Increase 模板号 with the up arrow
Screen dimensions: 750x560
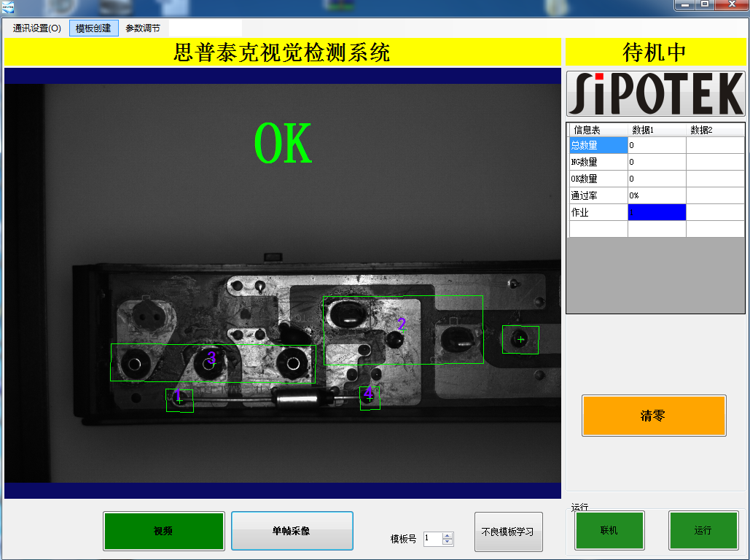click(448, 536)
